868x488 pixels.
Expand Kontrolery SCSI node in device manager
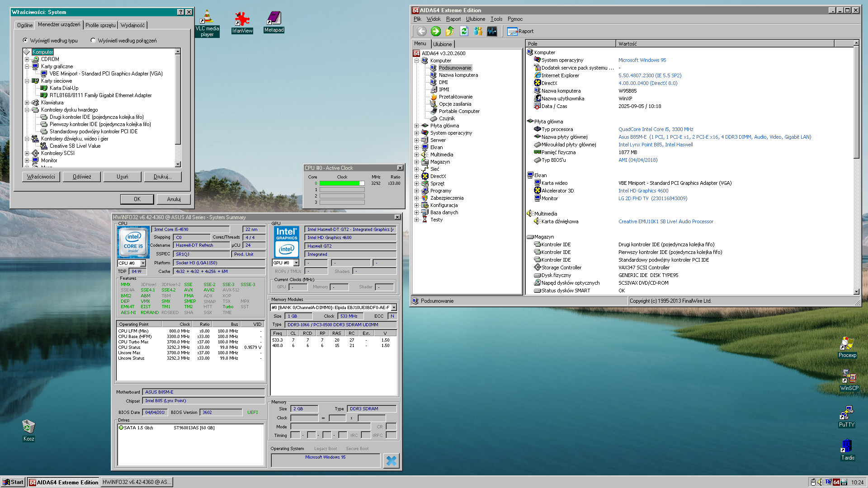tap(27, 153)
